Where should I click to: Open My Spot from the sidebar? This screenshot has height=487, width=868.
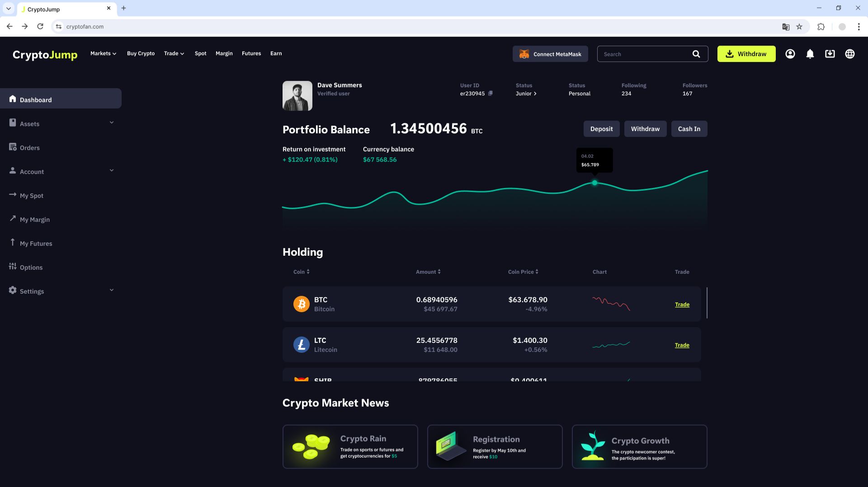coord(32,196)
